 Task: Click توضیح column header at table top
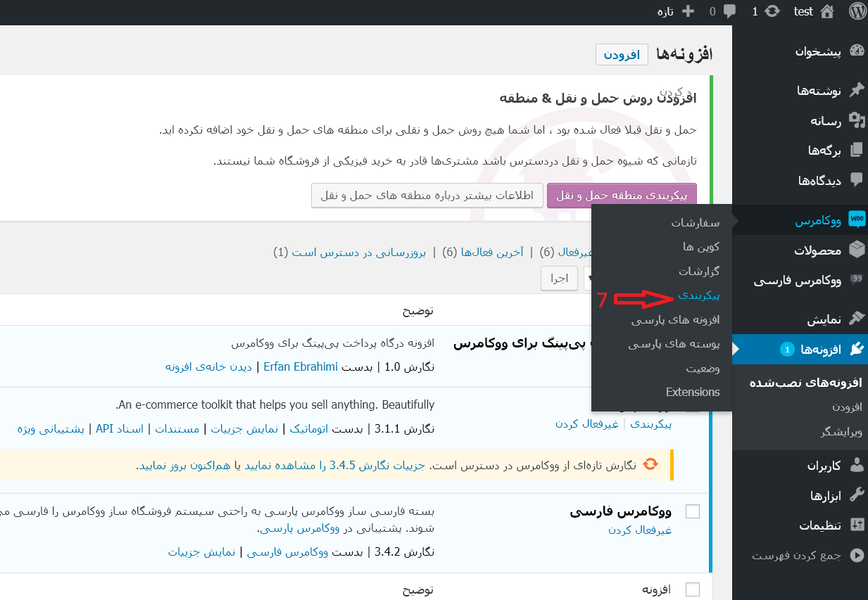point(418,310)
